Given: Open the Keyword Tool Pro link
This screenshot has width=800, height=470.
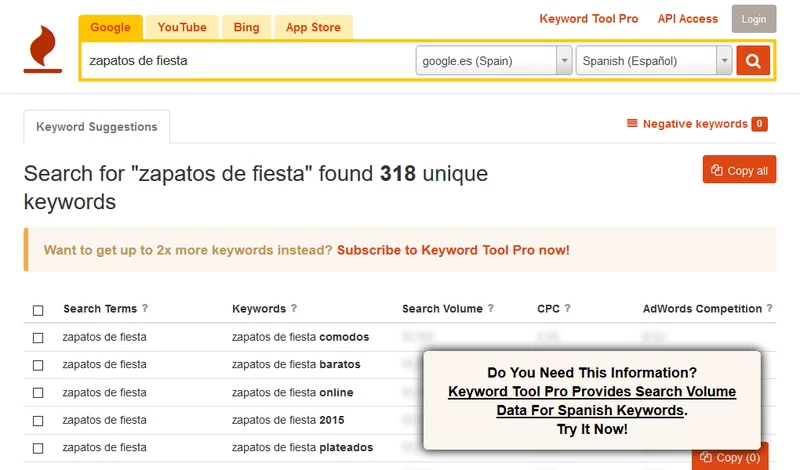Looking at the screenshot, I should coord(589,19).
